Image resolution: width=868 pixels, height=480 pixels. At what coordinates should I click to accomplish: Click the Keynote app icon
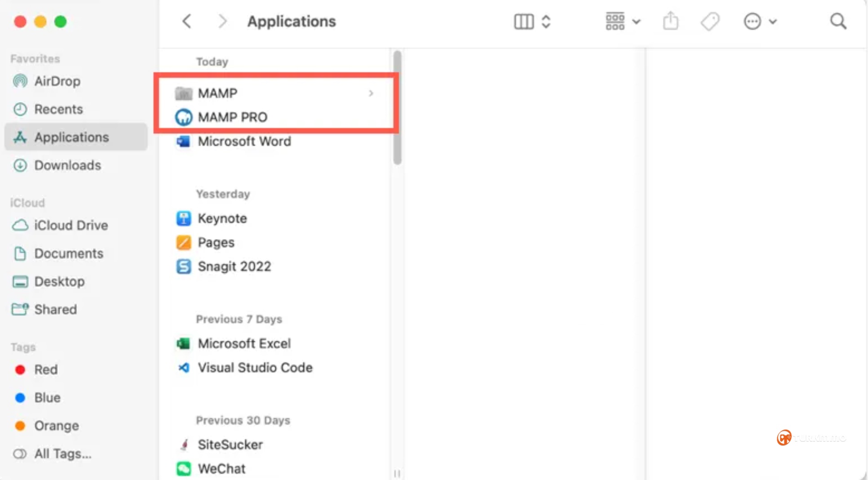[x=183, y=218]
